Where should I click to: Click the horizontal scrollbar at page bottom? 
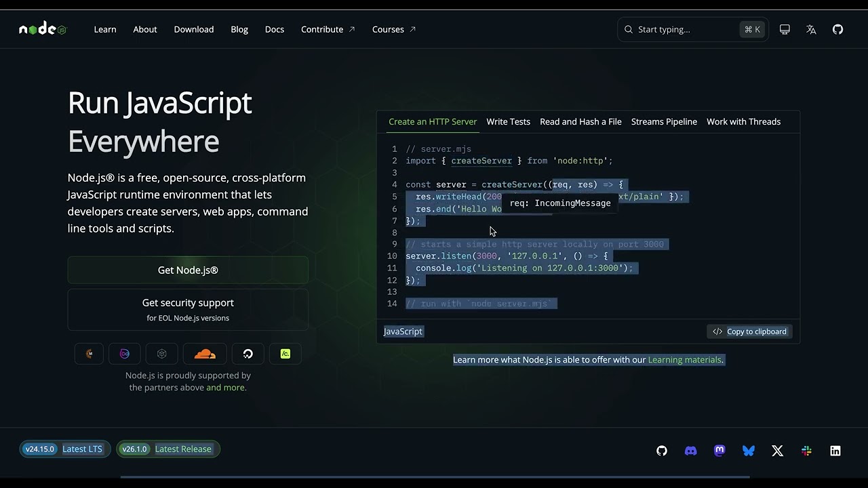coord(434,477)
